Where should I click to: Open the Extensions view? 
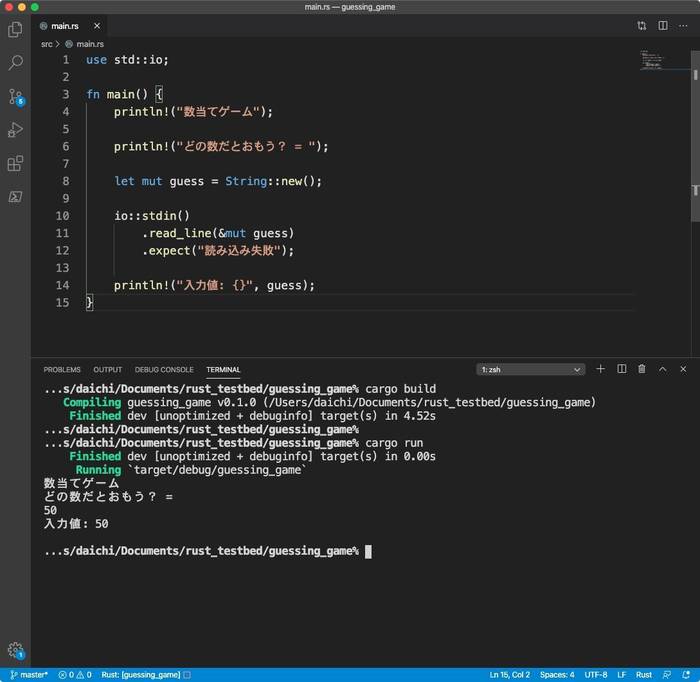pyautogui.click(x=15, y=163)
